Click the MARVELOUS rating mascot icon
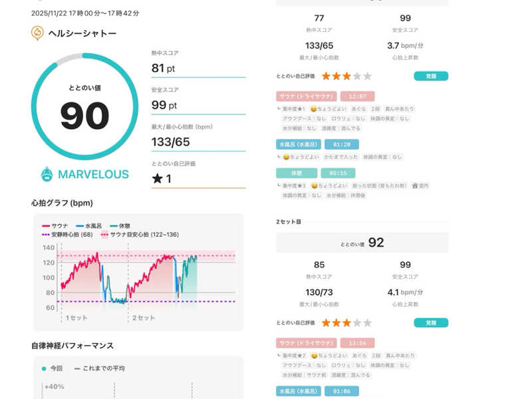The image size is (532, 399). click(x=47, y=174)
